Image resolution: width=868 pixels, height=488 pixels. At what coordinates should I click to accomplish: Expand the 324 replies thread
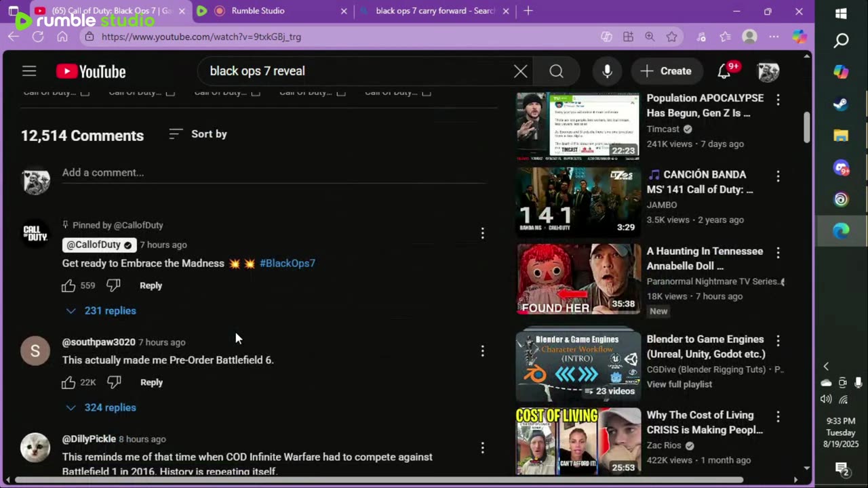(101, 407)
